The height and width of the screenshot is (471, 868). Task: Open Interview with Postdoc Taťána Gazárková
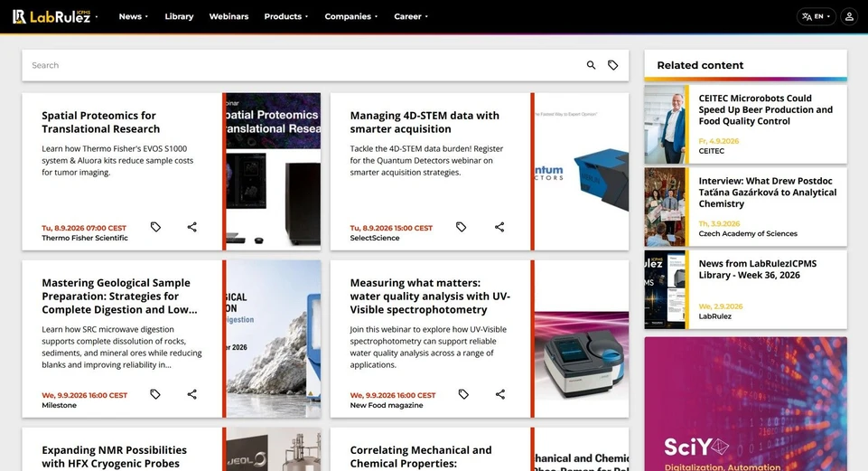(767, 193)
